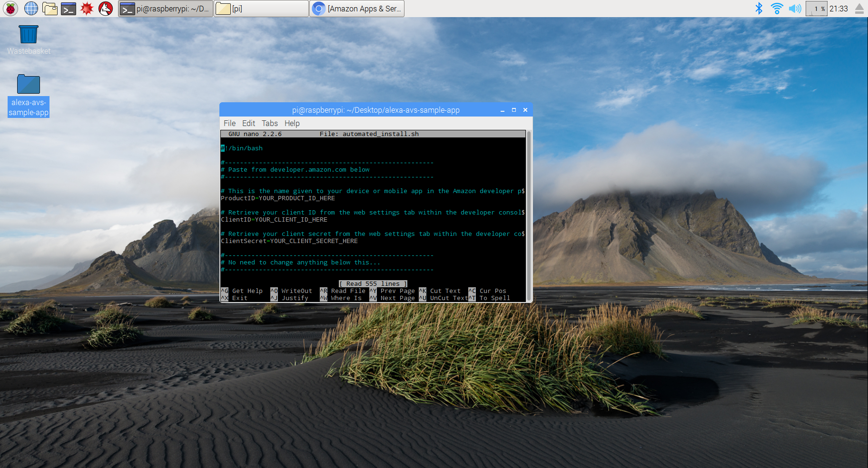This screenshot has width=868, height=468.
Task: Open the WiFi network icon in the tray
Action: pyautogui.click(x=777, y=8)
